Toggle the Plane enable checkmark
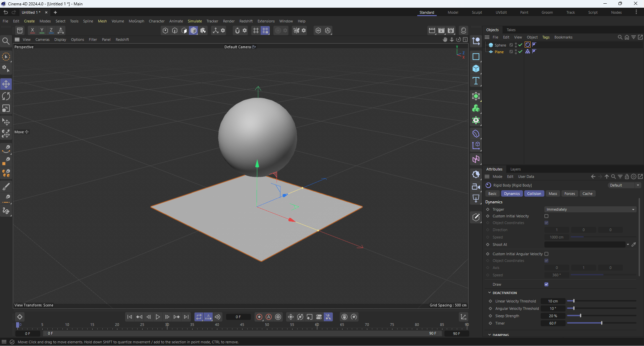Image resolution: width=644 pixels, height=346 pixels. pos(520,52)
